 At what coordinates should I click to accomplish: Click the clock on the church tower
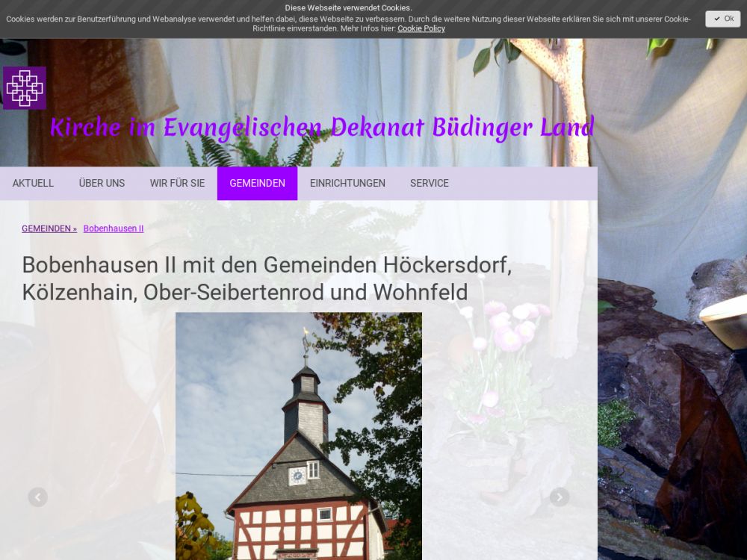click(297, 476)
